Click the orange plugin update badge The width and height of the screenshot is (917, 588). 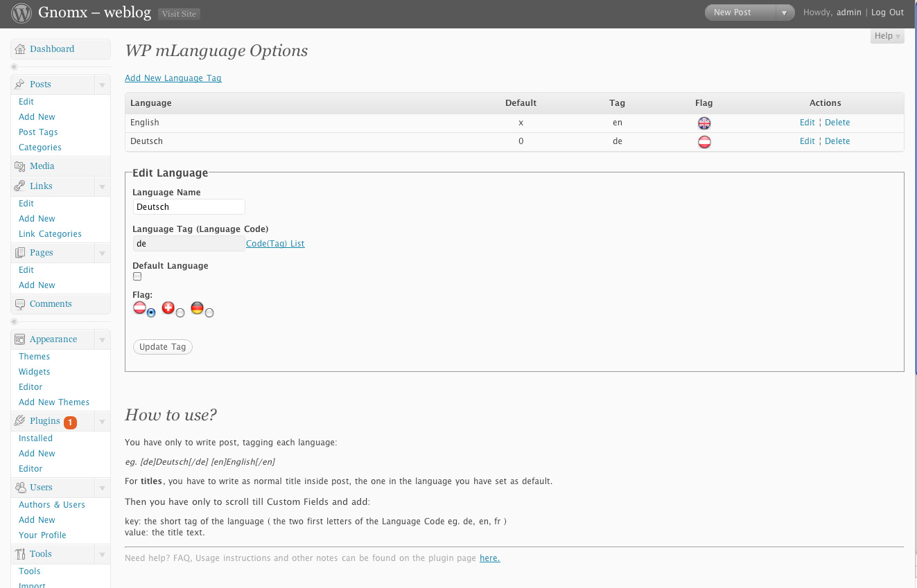click(70, 422)
